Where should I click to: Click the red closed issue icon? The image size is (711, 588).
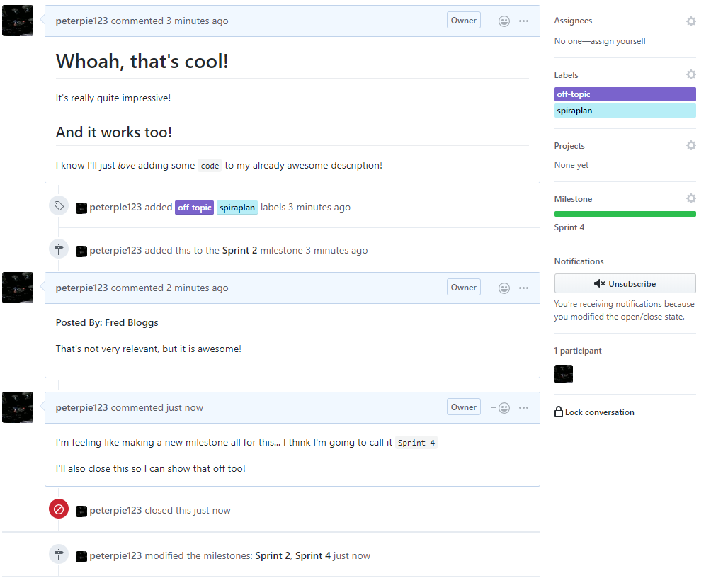point(59,509)
